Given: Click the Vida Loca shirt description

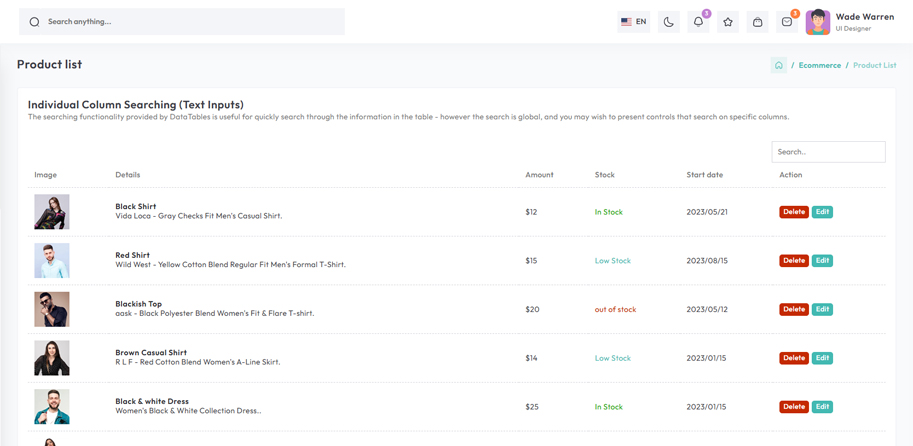Looking at the screenshot, I should [x=199, y=216].
